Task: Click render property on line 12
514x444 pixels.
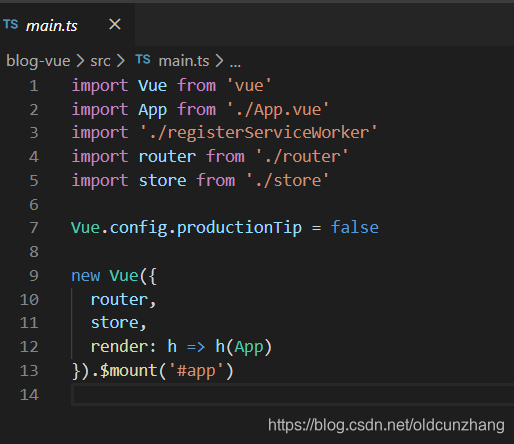Action: click(x=119, y=347)
